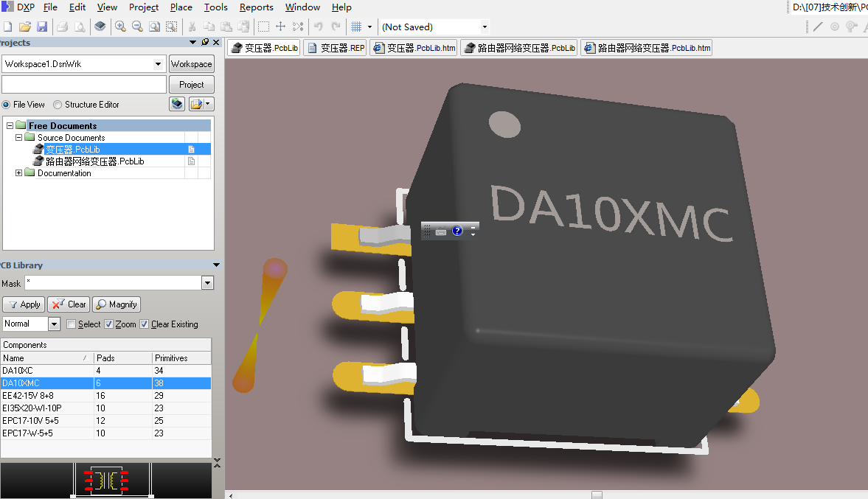Click the compile chip icon beside Structure Editor
Image resolution: width=868 pixels, height=499 pixels.
click(x=177, y=104)
